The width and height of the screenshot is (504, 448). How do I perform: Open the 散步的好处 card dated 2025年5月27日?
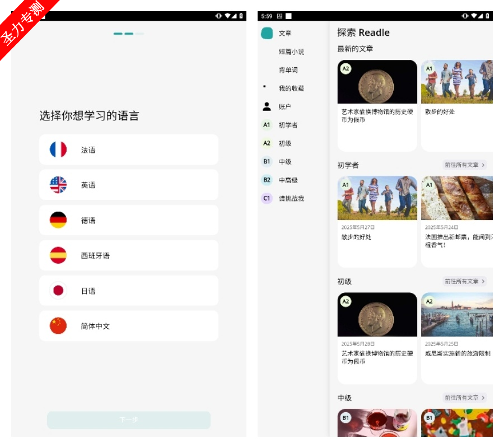click(377, 222)
